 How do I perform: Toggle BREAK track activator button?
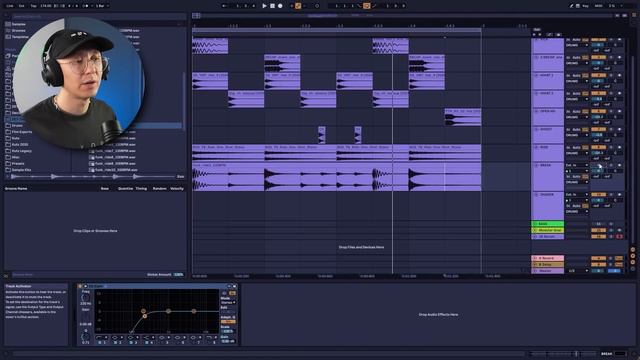point(598,165)
